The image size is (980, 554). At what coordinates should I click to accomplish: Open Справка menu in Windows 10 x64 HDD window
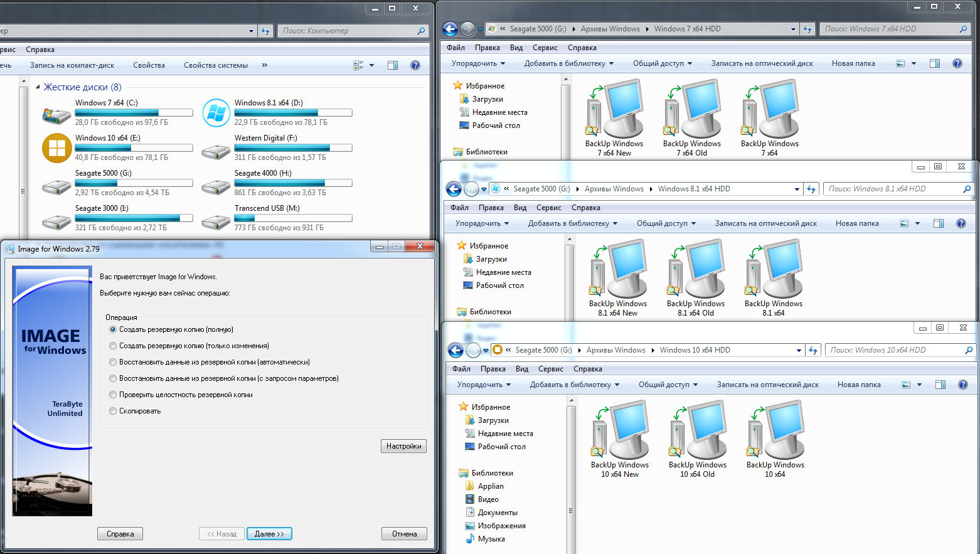tap(588, 369)
